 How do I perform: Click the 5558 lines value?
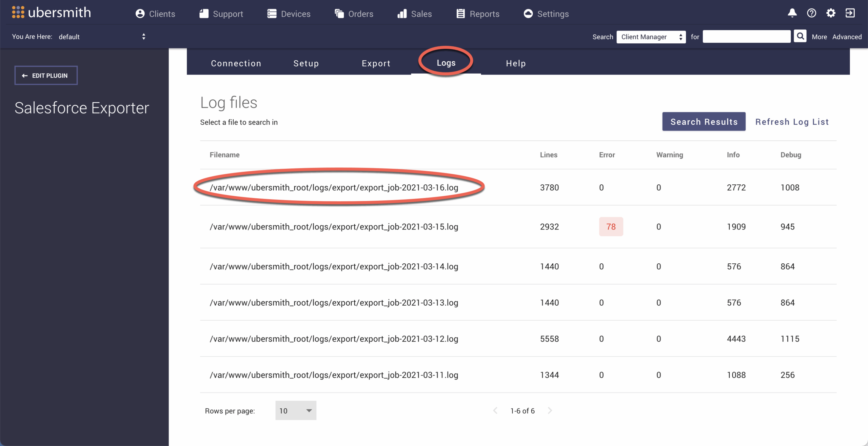point(549,339)
